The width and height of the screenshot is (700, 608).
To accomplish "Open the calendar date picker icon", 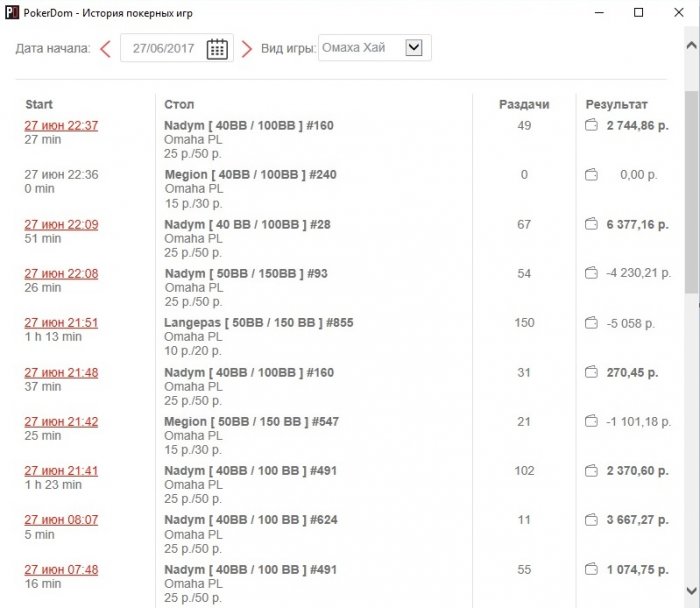I will (x=217, y=49).
